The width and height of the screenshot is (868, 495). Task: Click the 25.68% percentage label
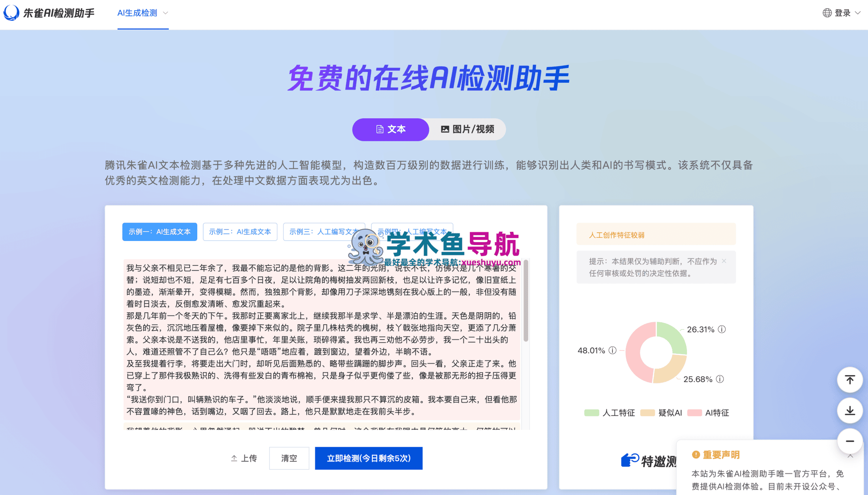coord(698,379)
